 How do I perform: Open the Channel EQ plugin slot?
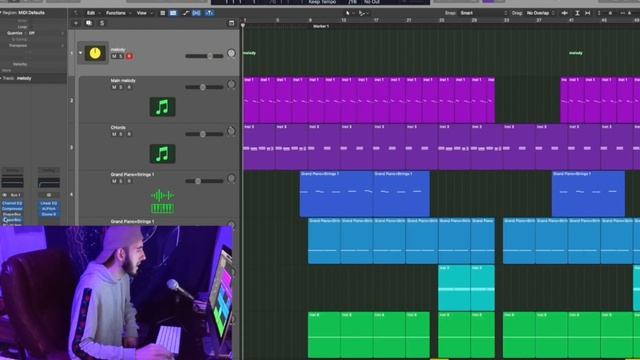pos(12,203)
